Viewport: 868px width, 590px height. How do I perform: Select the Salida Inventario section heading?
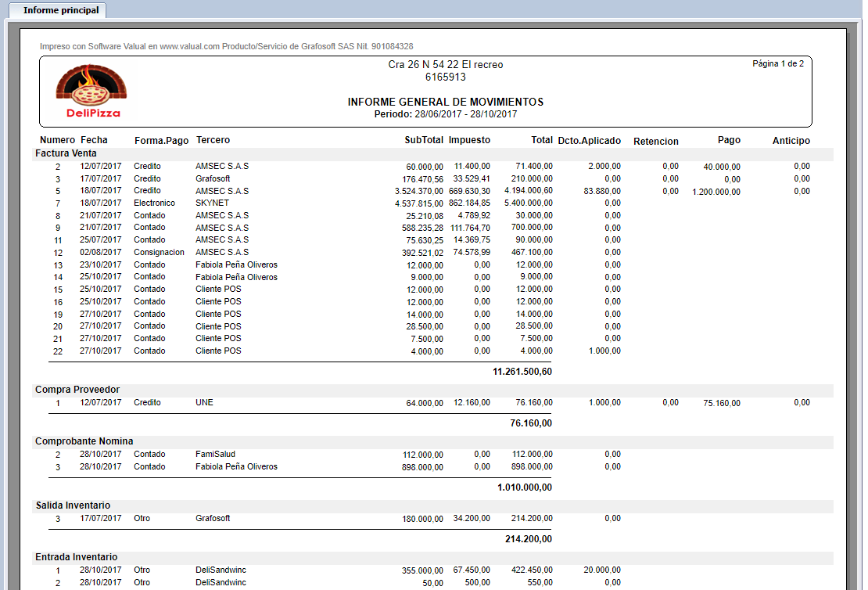[x=73, y=505]
